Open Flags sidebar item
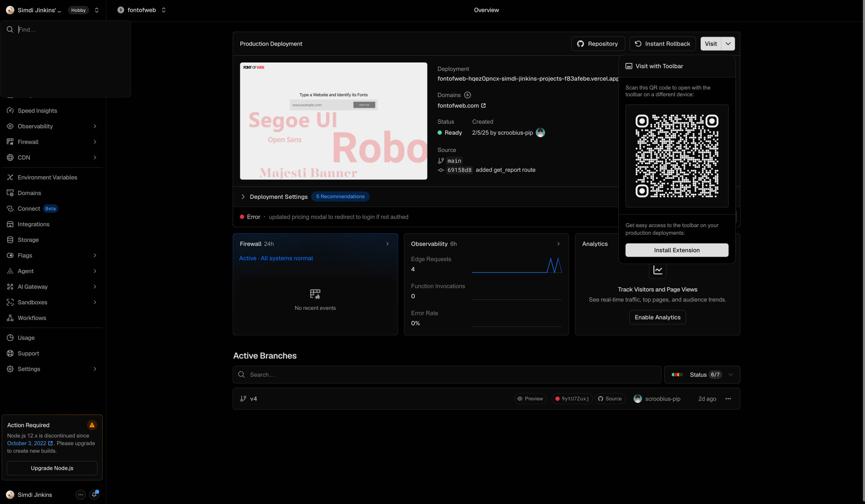 [52, 255]
